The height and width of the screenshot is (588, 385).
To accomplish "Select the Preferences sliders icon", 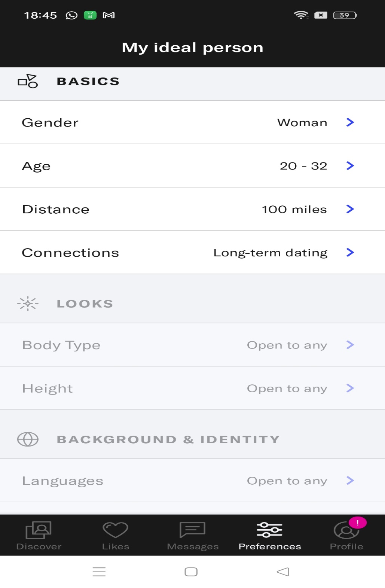I will coord(270,530).
